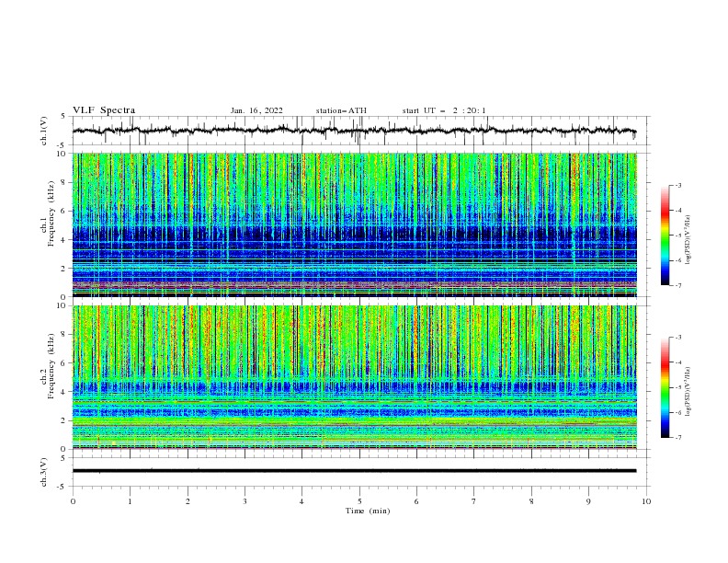
Task: Click the ch.2 spectrogram panel
Action: (x=355, y=377)
